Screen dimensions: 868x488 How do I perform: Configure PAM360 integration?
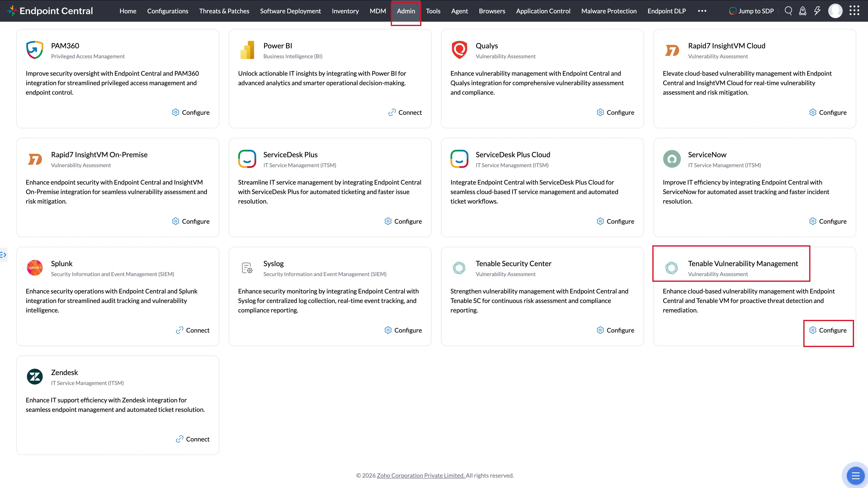coord(191,113)
